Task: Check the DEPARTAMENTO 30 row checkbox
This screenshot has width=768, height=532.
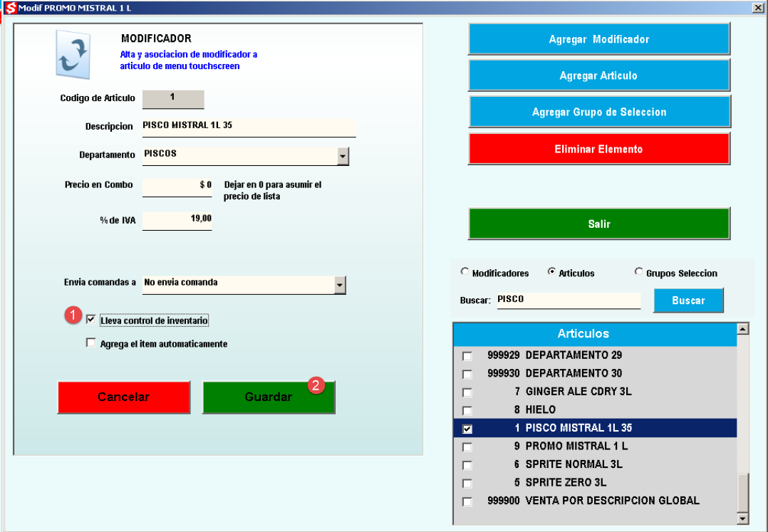Action: click(467, 374)
